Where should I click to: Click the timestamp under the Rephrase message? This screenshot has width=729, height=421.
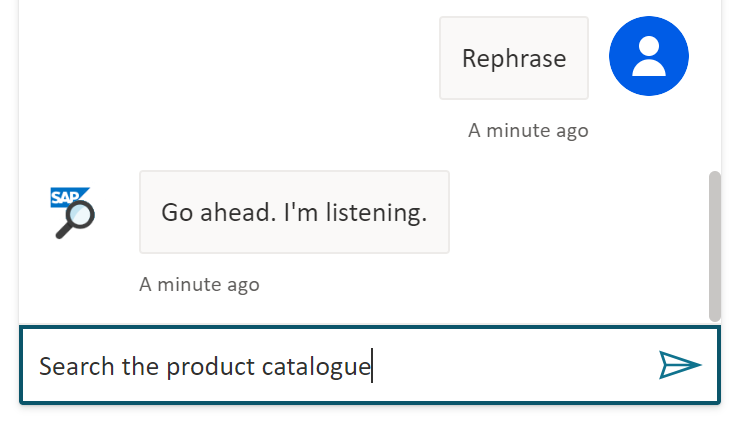(528, 130)
